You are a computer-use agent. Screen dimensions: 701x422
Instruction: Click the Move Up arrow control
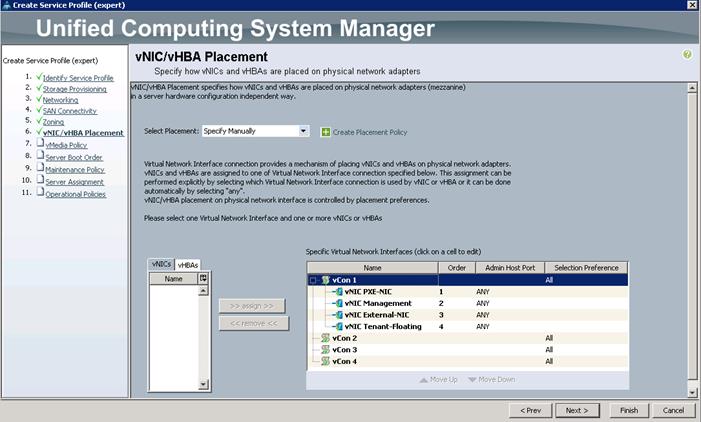438,380
